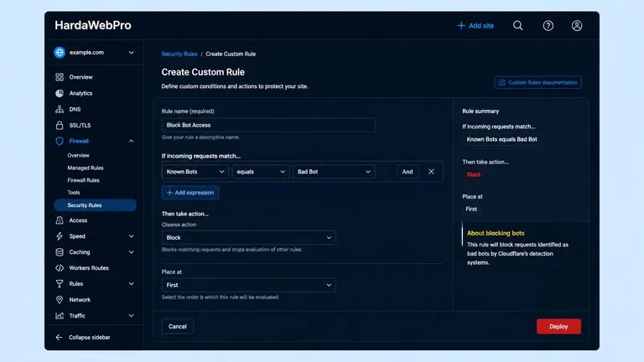Expand the Speed section chevron
The height and width of the screenshot is (362, 644).
pyautogui.click(x=132, y=236)
